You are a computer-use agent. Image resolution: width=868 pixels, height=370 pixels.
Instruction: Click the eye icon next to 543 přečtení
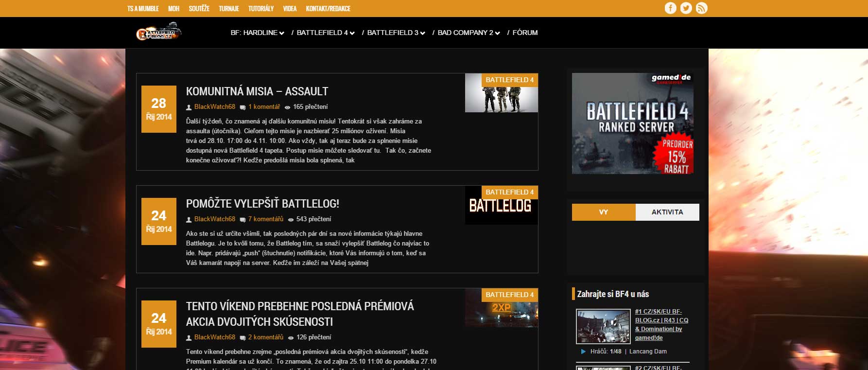tap(291, 219)
